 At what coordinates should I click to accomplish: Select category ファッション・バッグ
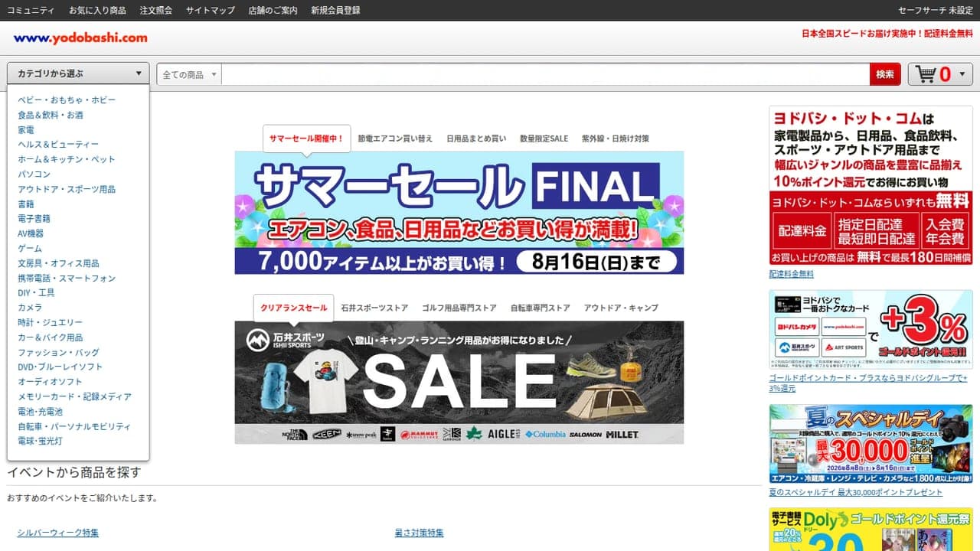58,353
